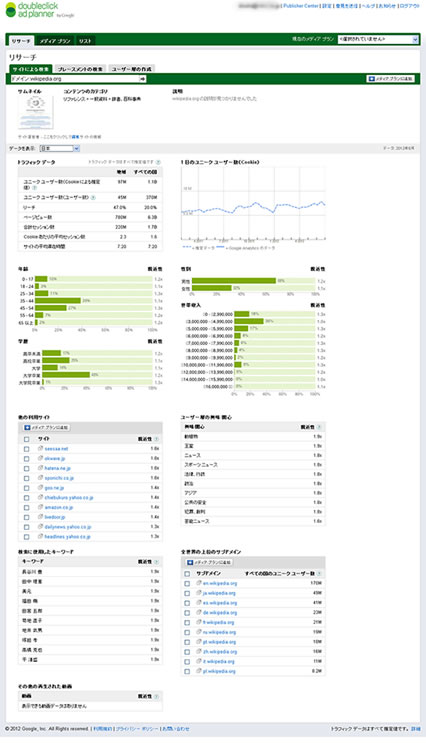
Task: Click help icon in the sites table header
Action: [156, 439]
